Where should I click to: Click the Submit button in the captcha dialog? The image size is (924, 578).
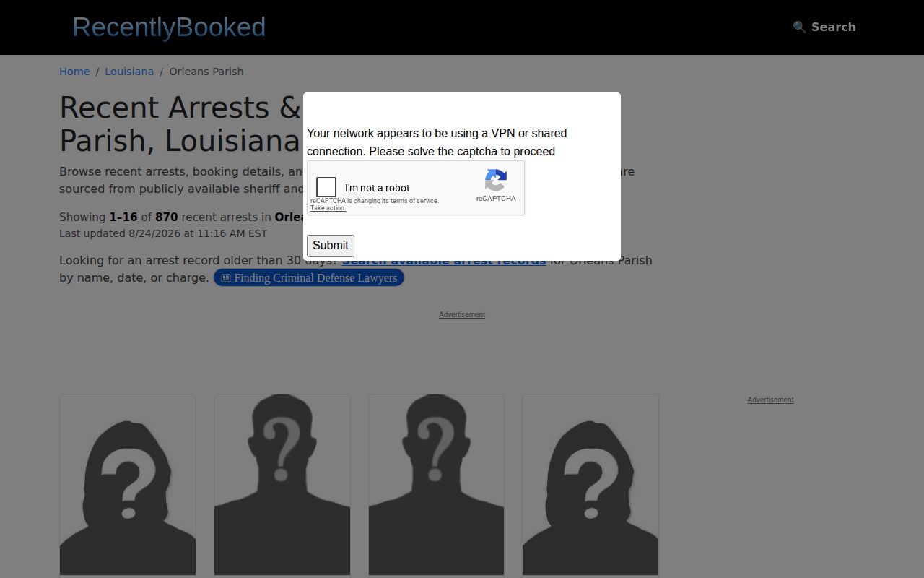(x=331, y=246)
